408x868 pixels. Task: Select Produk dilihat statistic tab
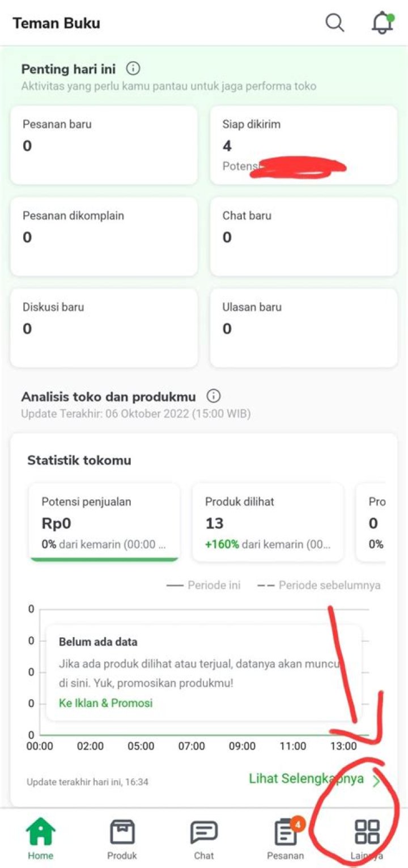point(267,523)
